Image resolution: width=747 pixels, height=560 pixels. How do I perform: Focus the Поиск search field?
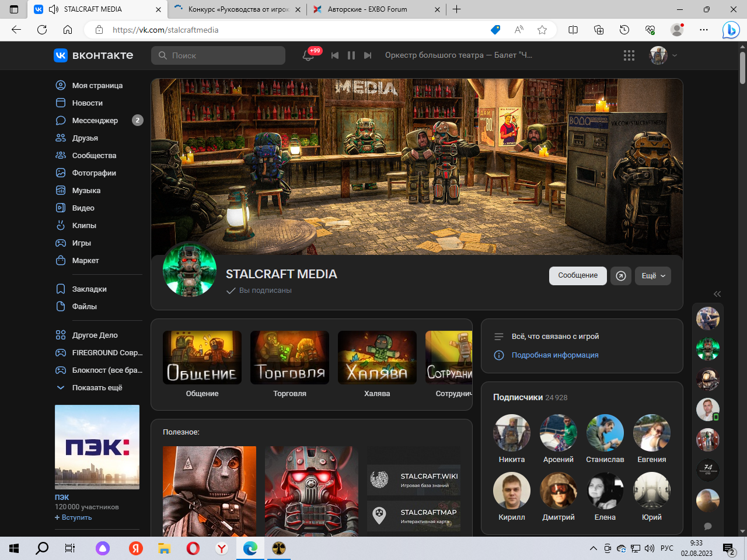click(x=218, y=55)
